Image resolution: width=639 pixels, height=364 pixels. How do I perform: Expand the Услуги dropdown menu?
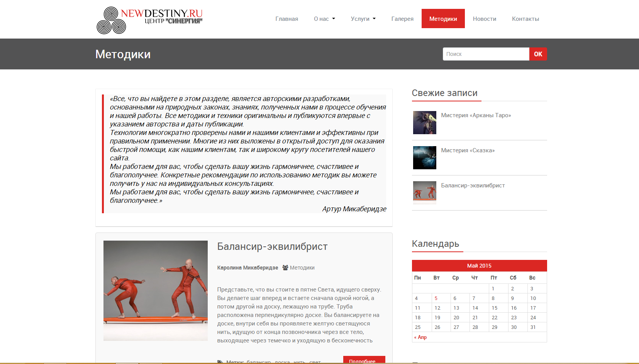point(363,19)
